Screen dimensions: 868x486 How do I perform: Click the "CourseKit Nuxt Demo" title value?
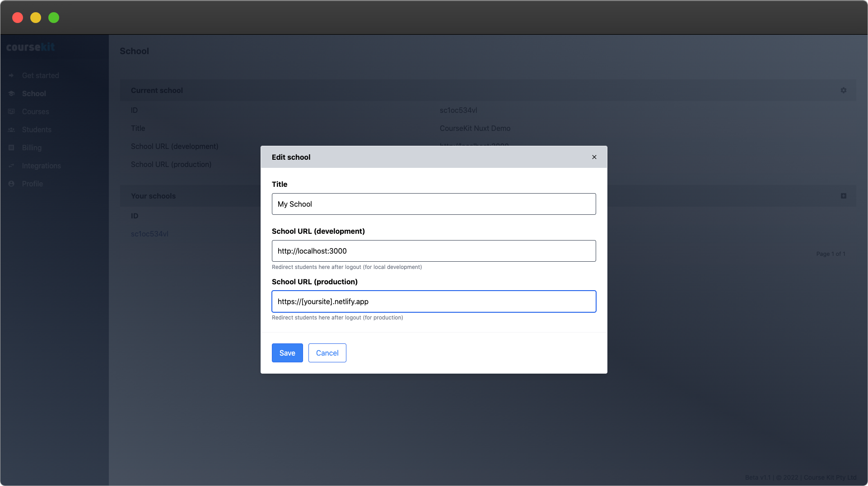coord(475,128)
